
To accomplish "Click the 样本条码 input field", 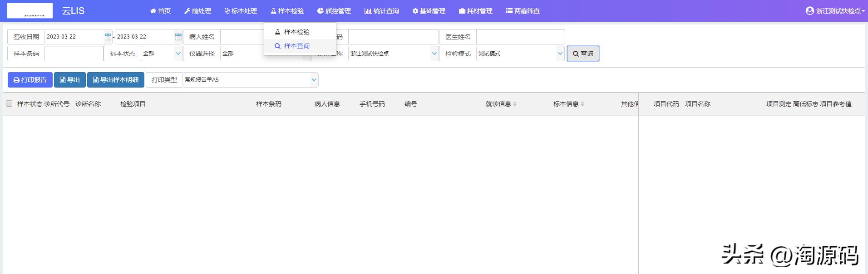I will 74,54.
